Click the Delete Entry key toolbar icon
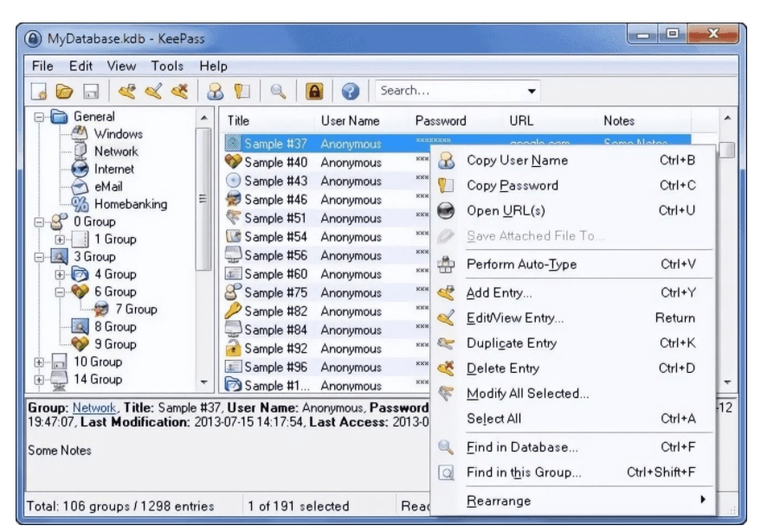 coord(179,91)
